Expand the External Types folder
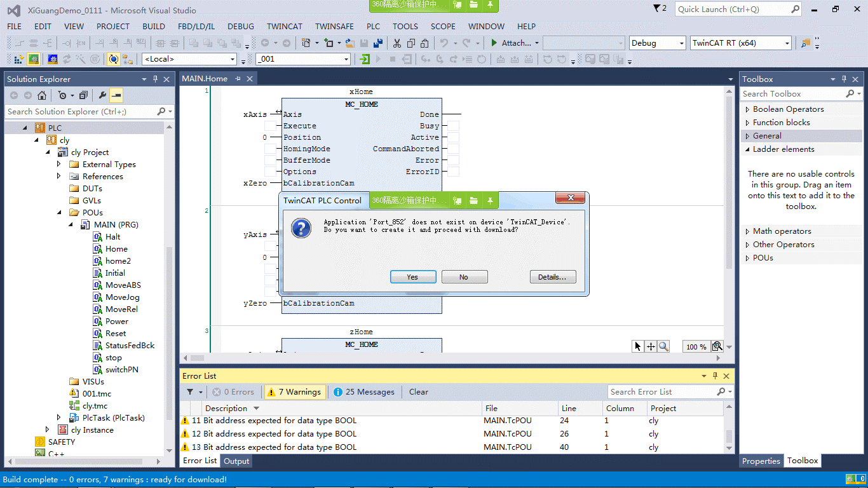 [59, 164]
